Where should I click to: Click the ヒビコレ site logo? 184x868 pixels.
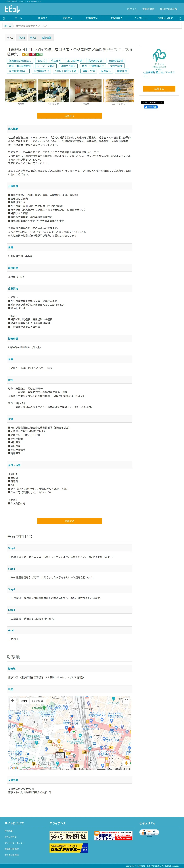(12, 9)
